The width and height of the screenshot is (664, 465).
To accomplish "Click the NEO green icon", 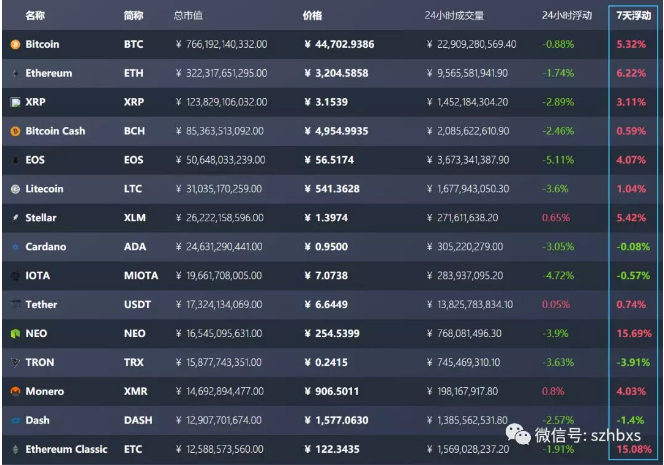I will point(15,333).
